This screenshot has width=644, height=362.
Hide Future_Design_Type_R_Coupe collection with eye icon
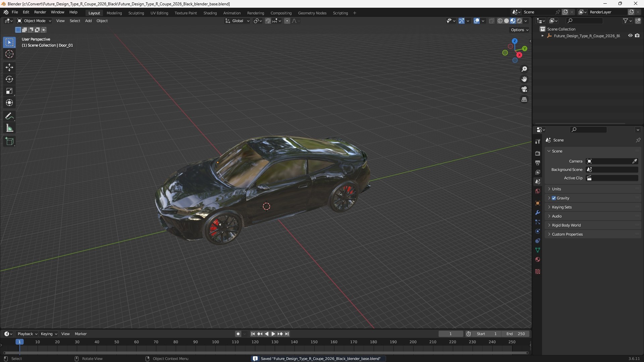(630, 36)
